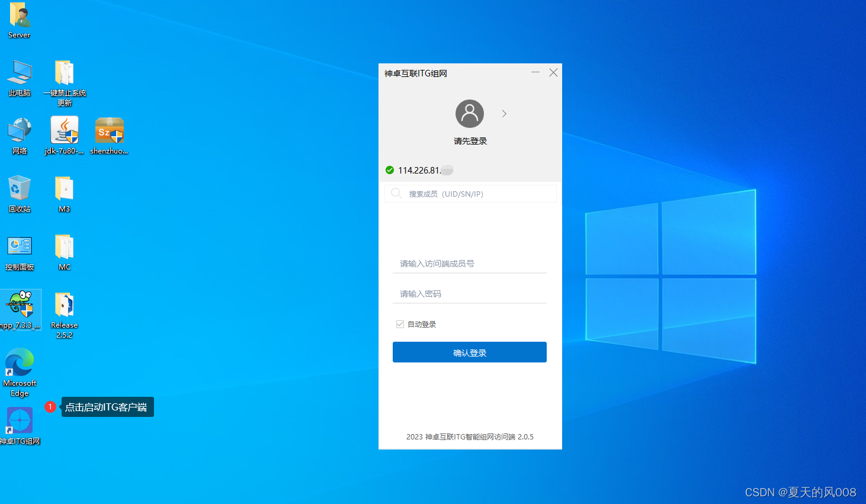Close the ITG client window
The image size is (866, 504).
tap(553, 72)
